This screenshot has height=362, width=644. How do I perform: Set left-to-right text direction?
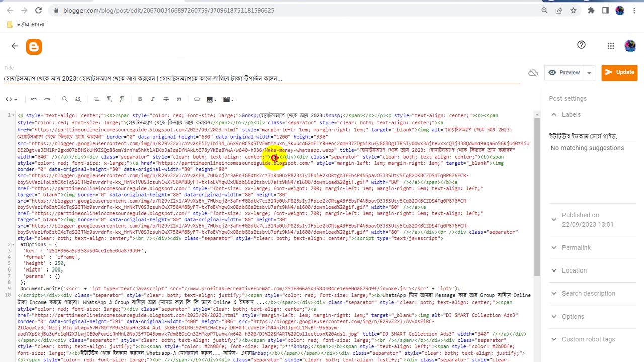109,99
